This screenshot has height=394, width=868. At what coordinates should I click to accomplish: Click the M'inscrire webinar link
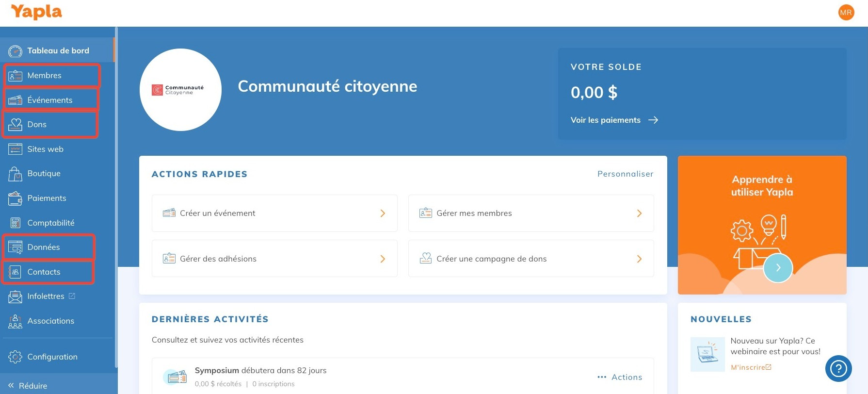point(750,368)
